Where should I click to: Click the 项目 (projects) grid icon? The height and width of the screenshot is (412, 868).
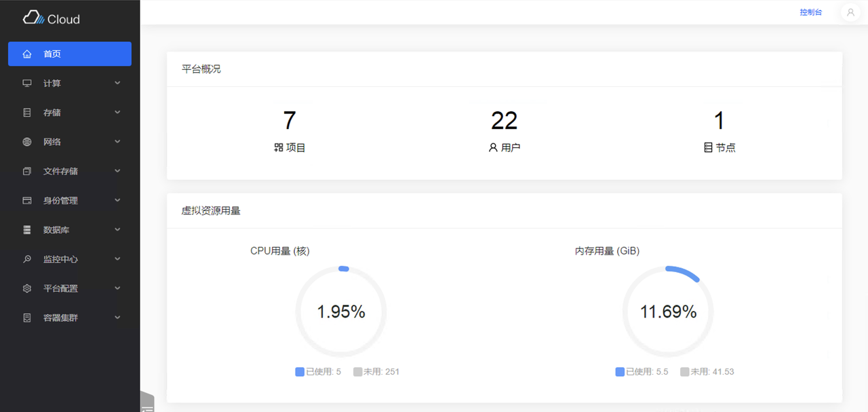[x=275, y=147]
